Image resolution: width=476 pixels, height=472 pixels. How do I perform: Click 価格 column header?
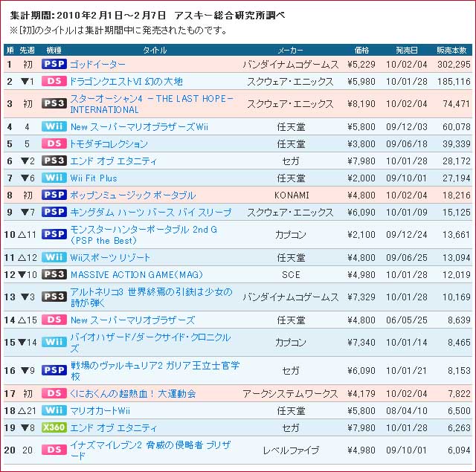361,50
